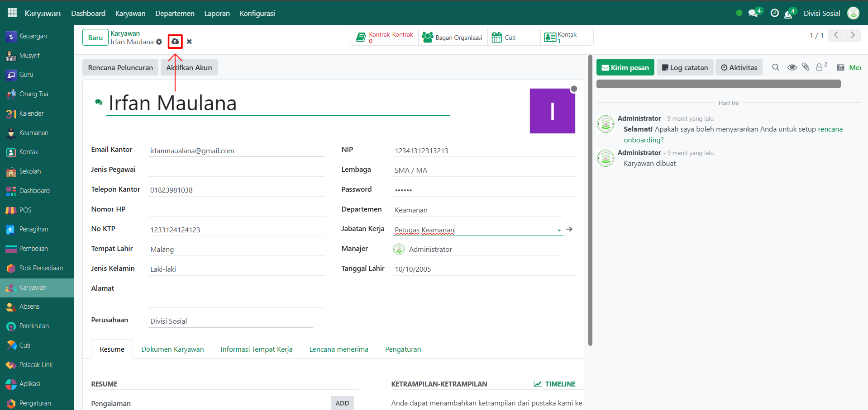Discard changes with the X icon
Screen dimensions: 868x410
[x=189, y=42]
